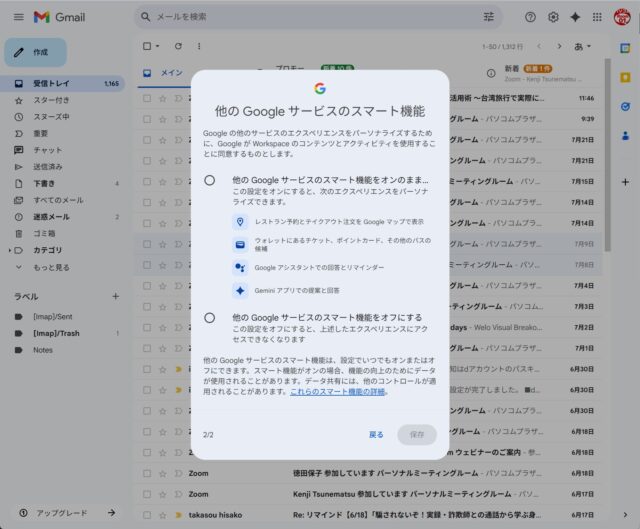Screen dimensions: 640x529
Task: Open the main menu hamburger icon
Action: [19, 17]
